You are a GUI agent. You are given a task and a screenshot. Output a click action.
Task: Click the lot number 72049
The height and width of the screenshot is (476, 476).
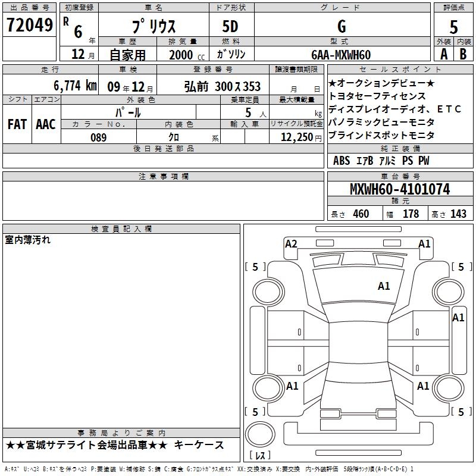pos(29,26)
